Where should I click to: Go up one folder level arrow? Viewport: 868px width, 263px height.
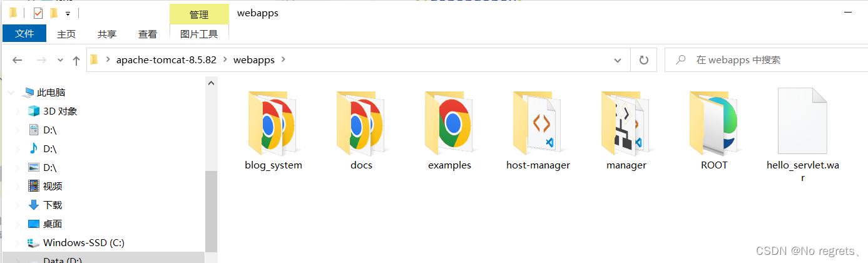[x=76, y=60]
